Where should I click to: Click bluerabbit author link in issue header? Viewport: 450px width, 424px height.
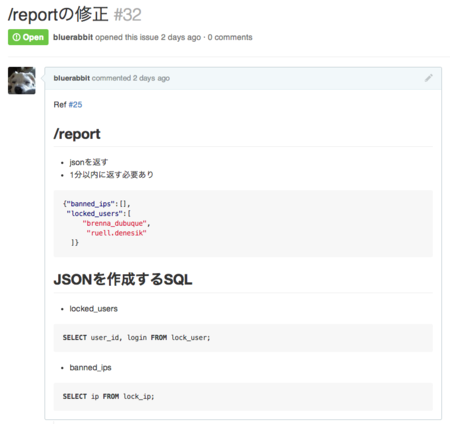pyautogui.click(x=73, y=37)
